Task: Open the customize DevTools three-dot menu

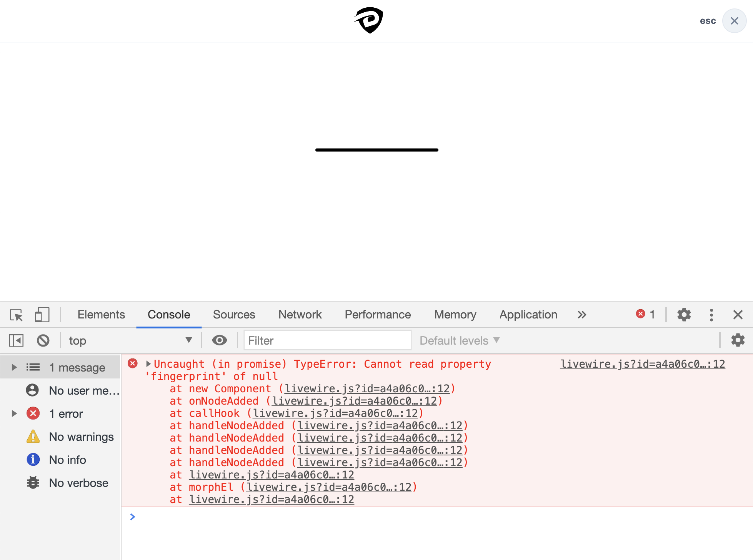Action: click(711, 315)
